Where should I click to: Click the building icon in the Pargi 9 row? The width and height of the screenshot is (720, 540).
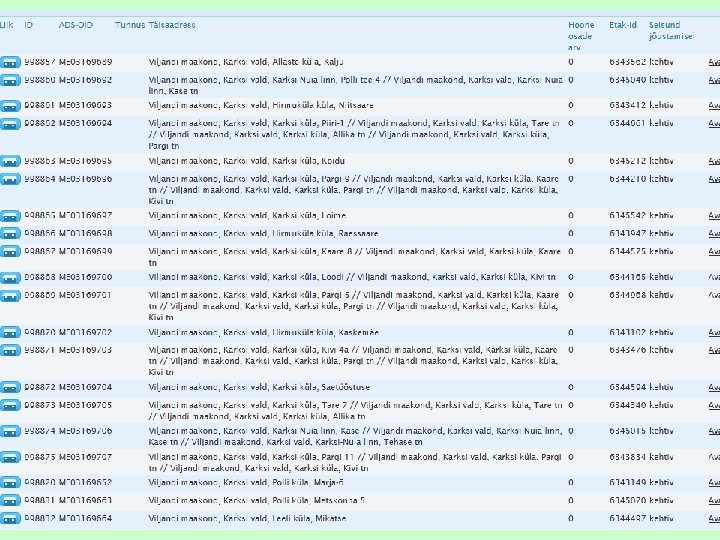(10, 179)
